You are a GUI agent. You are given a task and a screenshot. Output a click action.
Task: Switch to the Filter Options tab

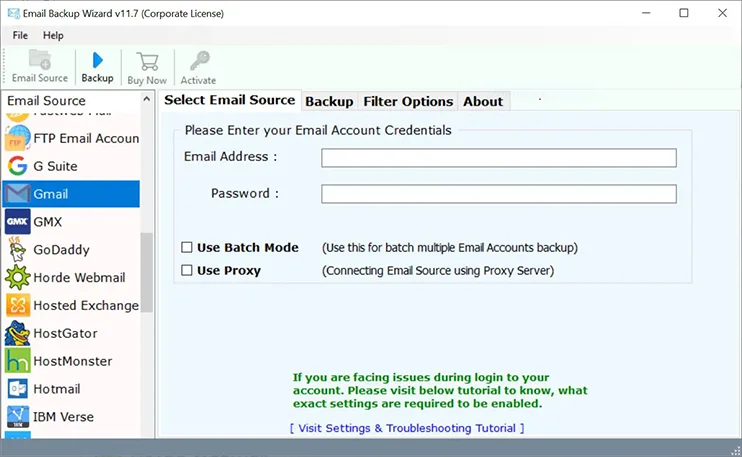pos(408,101)
